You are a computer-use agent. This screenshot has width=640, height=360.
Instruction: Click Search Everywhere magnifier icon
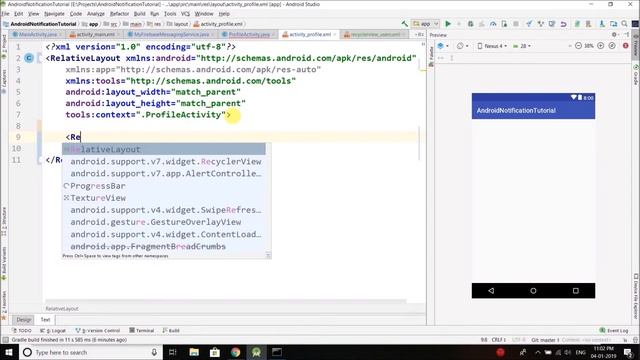click(x=624, y=24)
